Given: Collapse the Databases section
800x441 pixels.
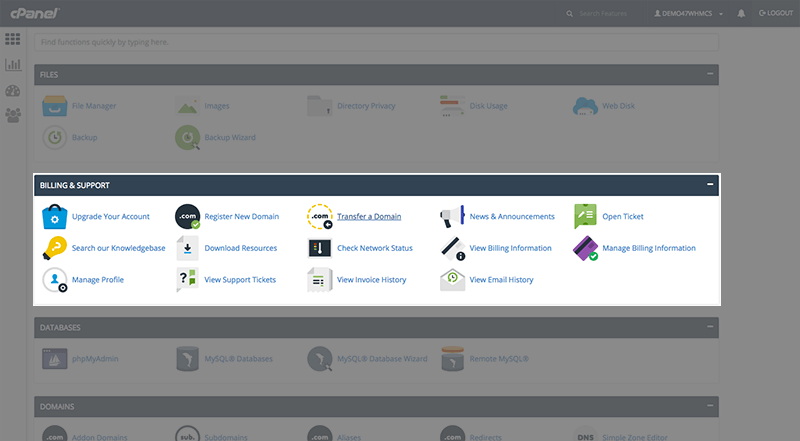Looking at the screenshot, I should pos(710,327).
